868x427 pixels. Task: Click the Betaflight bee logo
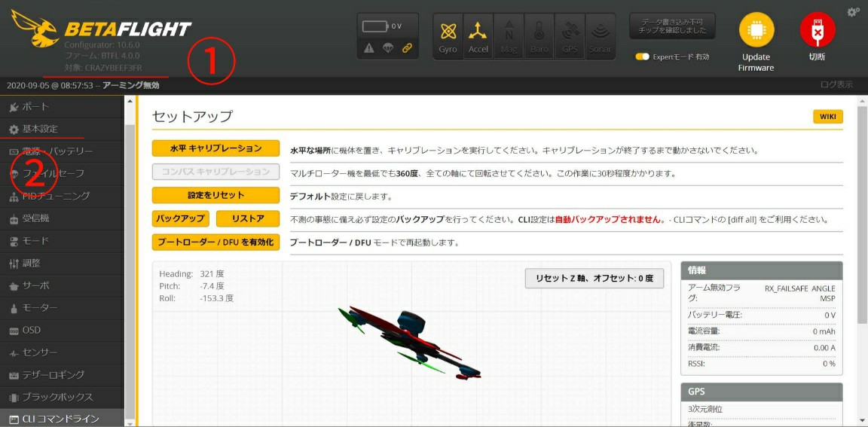(x=35, y=28)
